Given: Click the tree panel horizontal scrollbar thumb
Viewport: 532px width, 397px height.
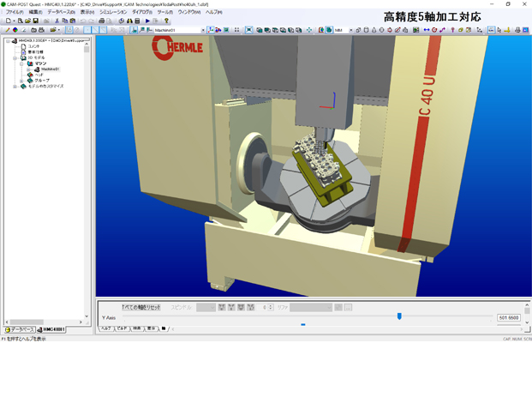Looking at the screenshot, I should tap(27, 322).
